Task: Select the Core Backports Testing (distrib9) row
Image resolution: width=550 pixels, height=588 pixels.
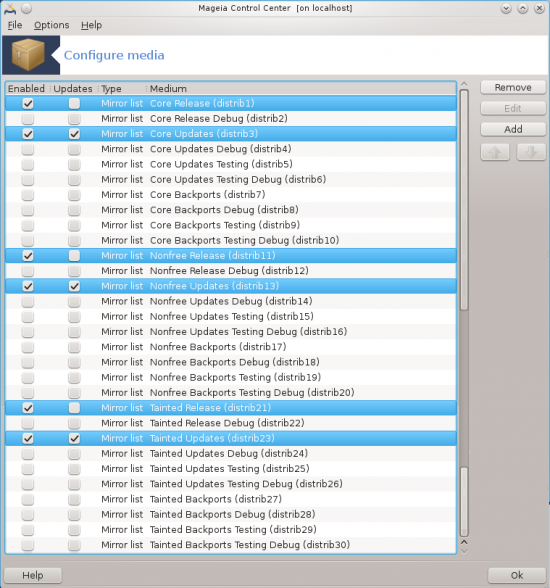Action: point(231,225)
